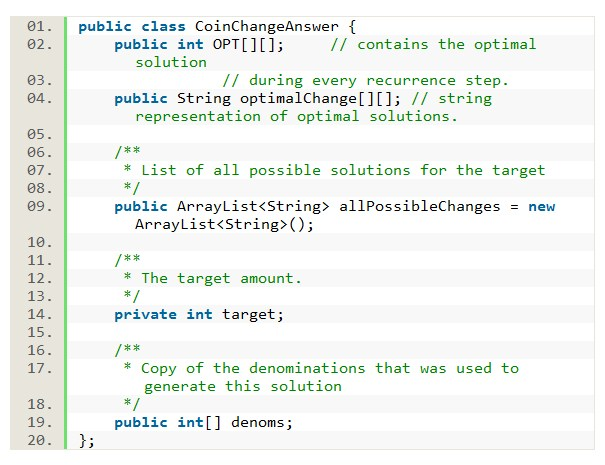Image resolution: width=605 pixels, height=465 pixels.
Task: Click the class name CoinChangeAnswer
Action: pyautogui.click(x=267, y=27)
